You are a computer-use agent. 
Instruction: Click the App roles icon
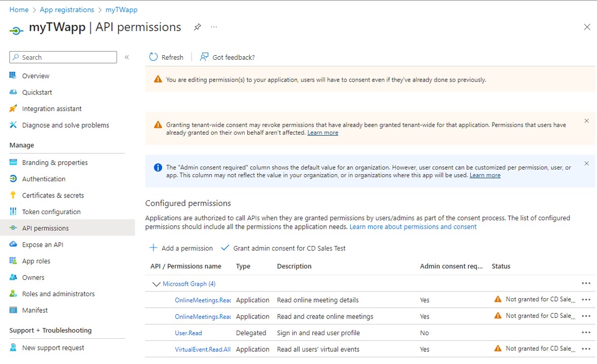point(13,261)
